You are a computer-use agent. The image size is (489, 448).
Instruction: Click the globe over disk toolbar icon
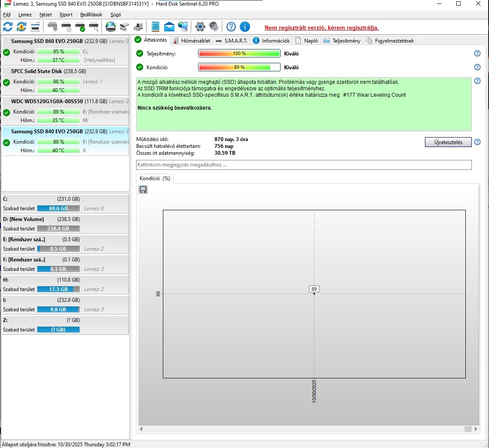110,27
